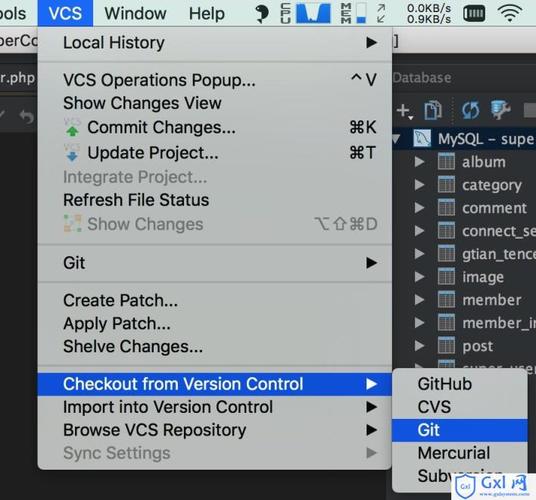The height and width of the screenshot is (500, 536).
Task: Click the undo arrow icon in toolbar
Action: [26, 116]
